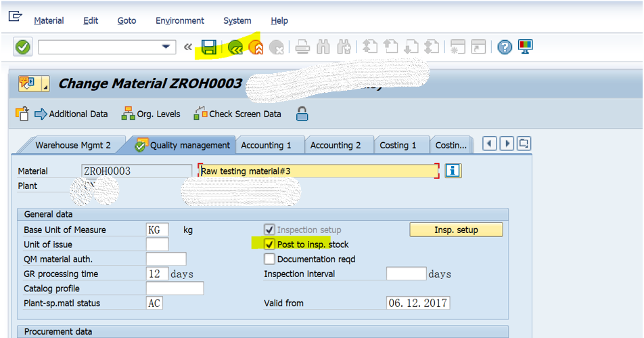The width and height of the screenshot is (644, 338).
Task: Click the QM material auth. field
Action: [x=166, y=259]
